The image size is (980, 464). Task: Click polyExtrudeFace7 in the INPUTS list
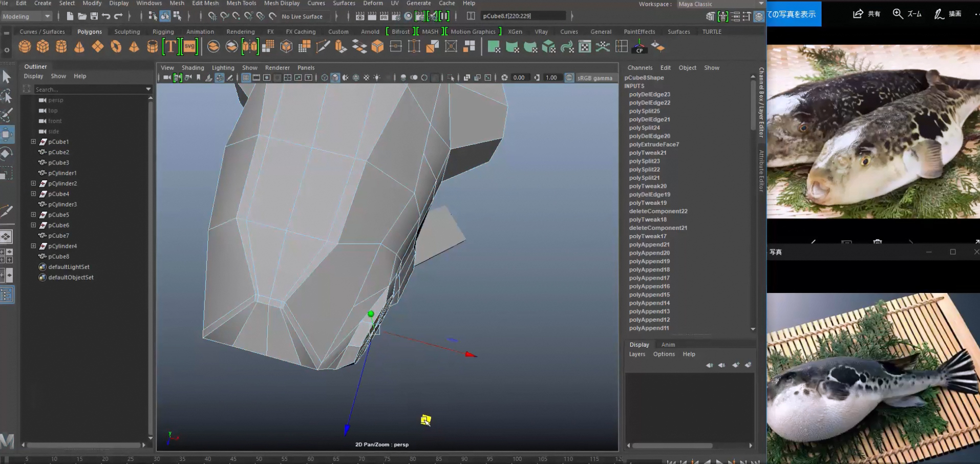click(x=654, y=144)
